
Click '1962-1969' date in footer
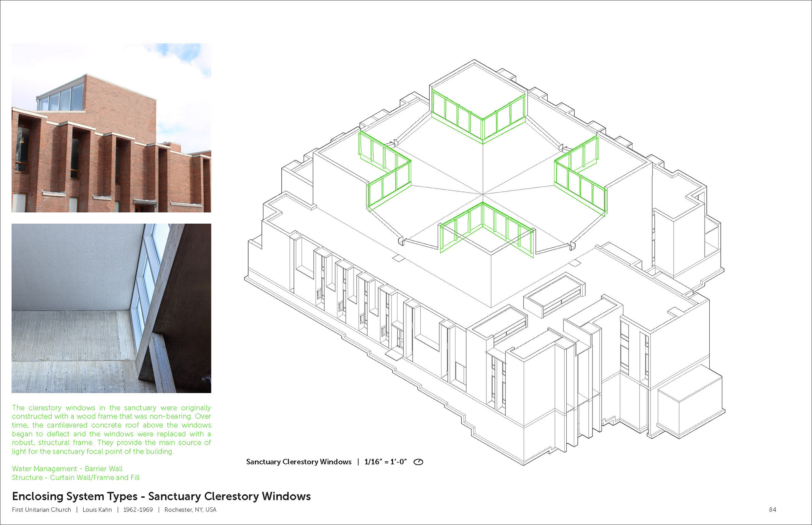138,510
